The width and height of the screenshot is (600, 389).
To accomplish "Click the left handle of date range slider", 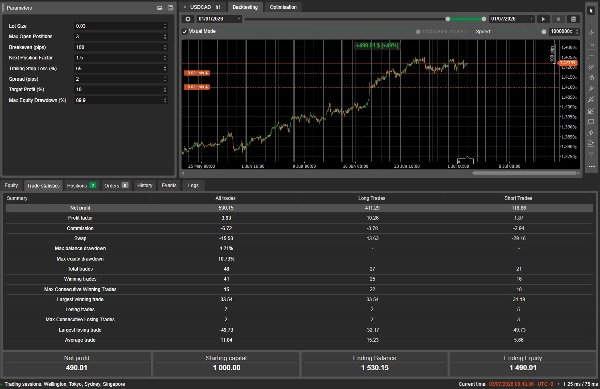I will [447, 19].
